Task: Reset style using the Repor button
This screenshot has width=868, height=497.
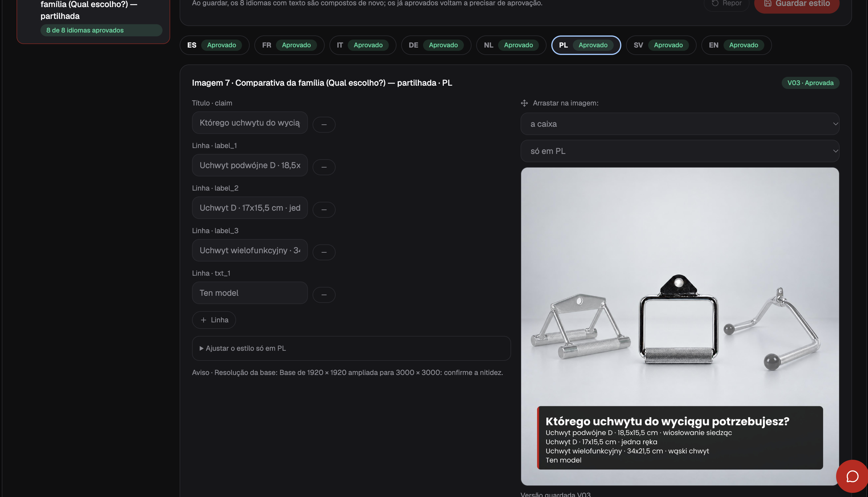Action: pyautogui.click(x=727, y=4)
